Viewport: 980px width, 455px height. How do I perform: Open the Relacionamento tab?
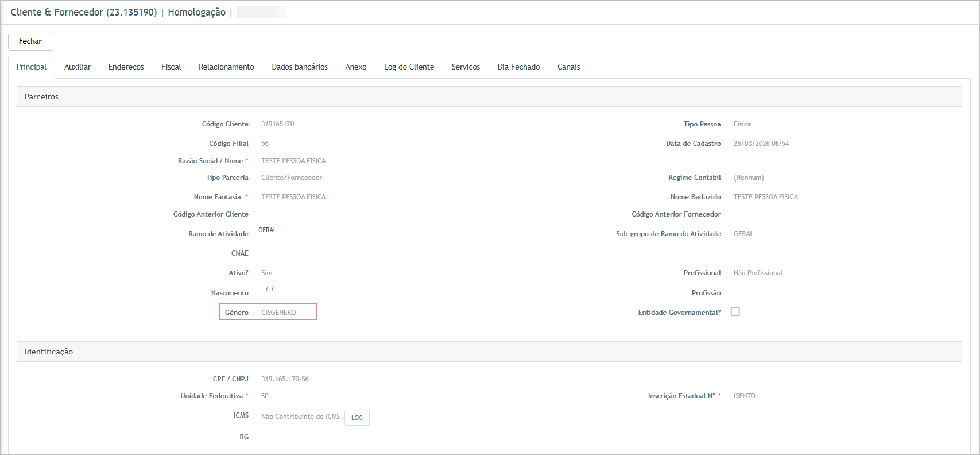point(226,67)
